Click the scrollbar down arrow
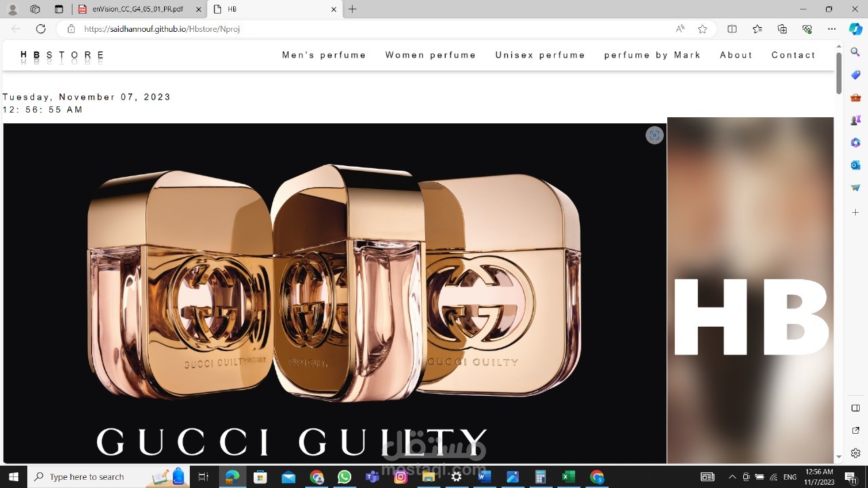 coord(838,457)
